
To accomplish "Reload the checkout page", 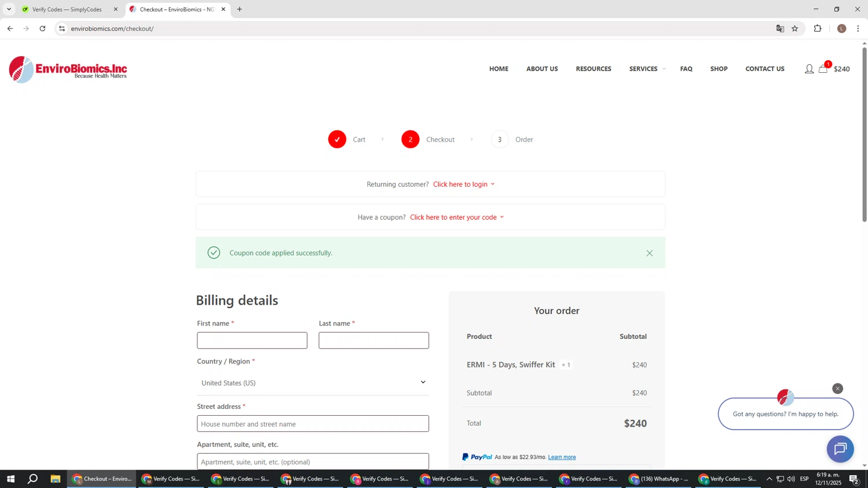I will pos(42,28).
